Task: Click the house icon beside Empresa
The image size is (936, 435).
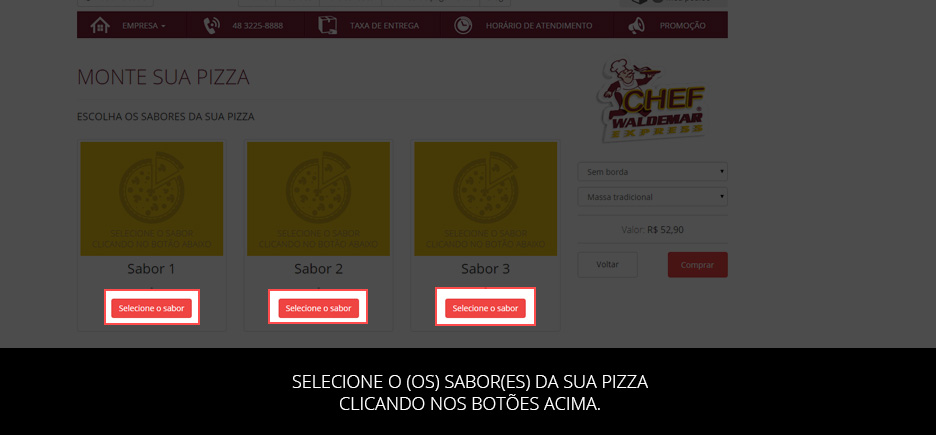Action: pyautogui.click(x=100, y=26)
